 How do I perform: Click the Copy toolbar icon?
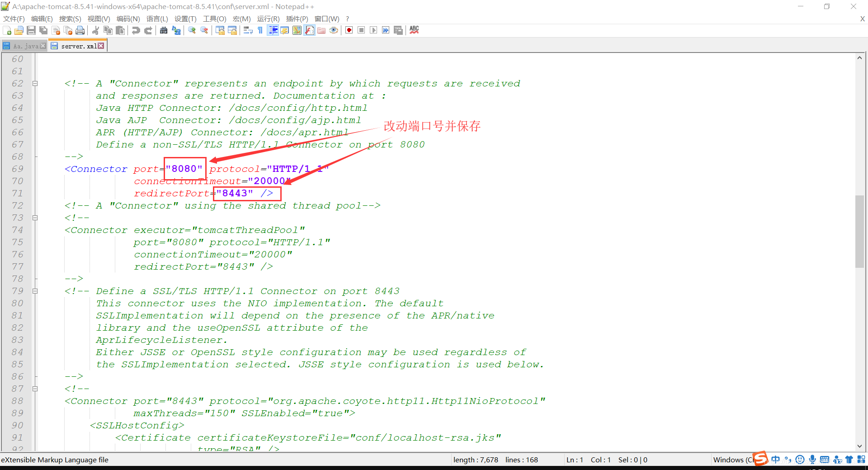pos(108,30)
